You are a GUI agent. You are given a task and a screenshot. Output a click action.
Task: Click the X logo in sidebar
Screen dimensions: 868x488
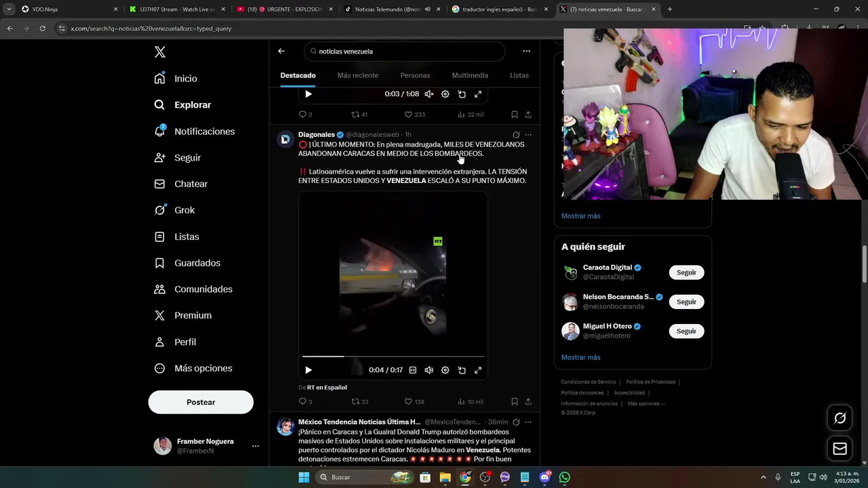coord(159,52)
